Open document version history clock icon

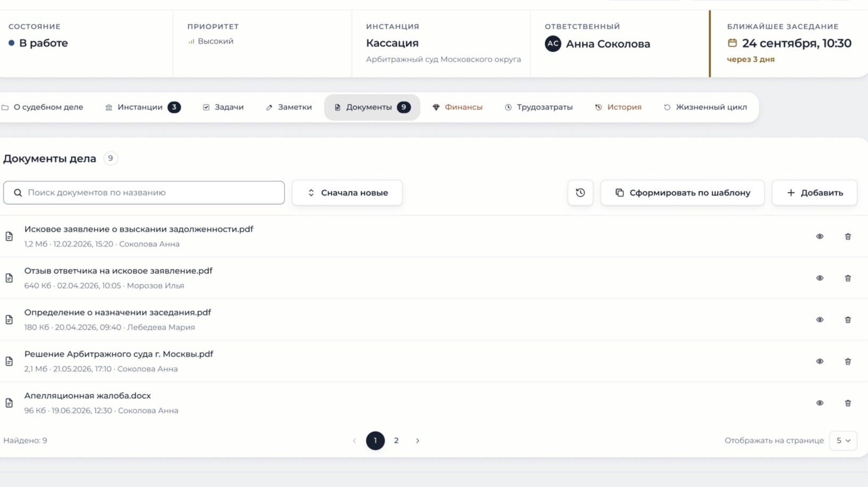[x=580, y=192]
